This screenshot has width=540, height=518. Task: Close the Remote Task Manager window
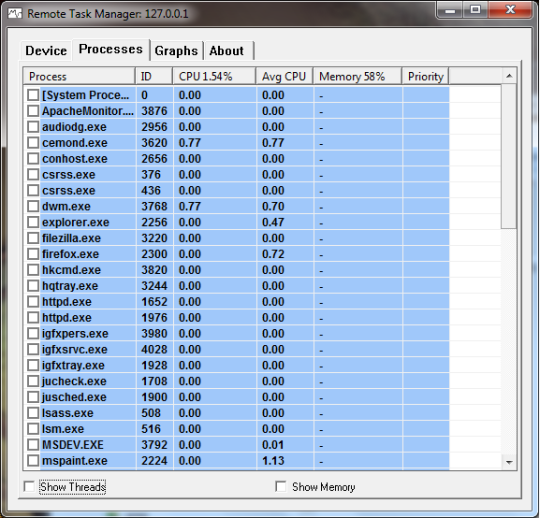pyautogui.click(x=510, y=10)
